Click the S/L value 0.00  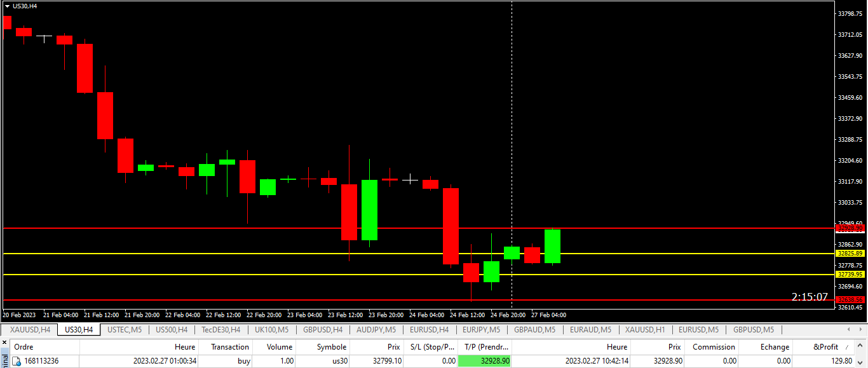pos(449,361)
